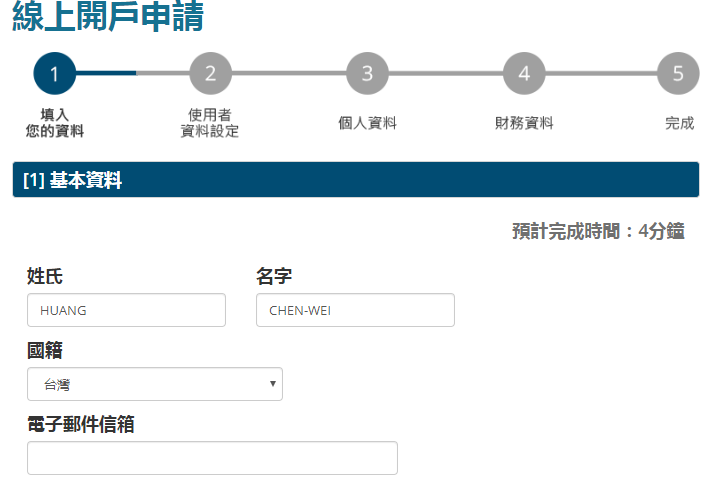Image resolution: width=708 pixels, height=481 pixels.
Task: Click step 3 circle for 個人資料
Action: pyautogui.click(x=367, y=73)
